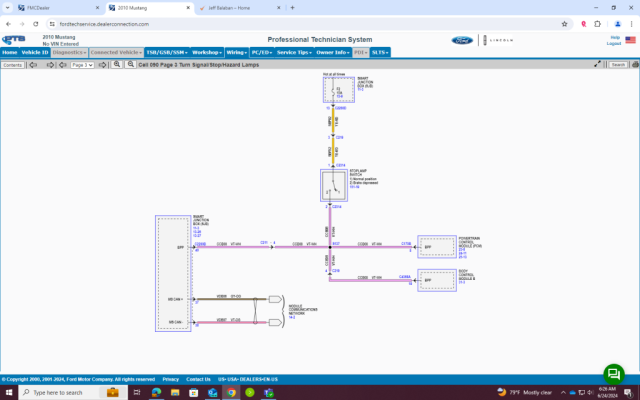640x400 pixels.
Task: Open File Explorer from the taskbar
Action: click(175, 392)
